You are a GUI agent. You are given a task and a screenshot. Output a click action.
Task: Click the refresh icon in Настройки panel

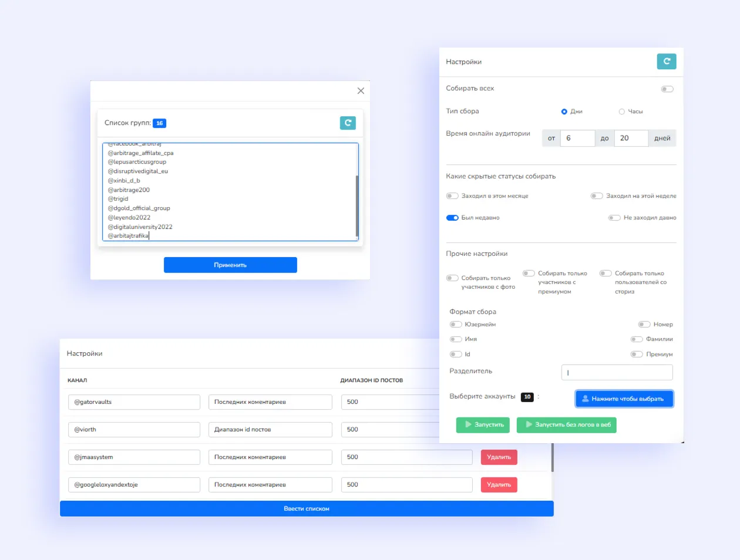pyautogui.click(x=667, y=62)
